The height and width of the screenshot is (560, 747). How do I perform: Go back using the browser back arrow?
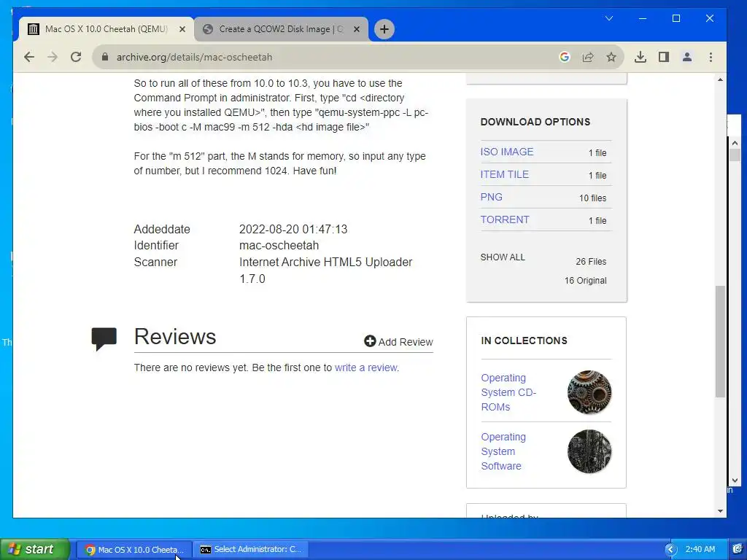pyautogui.click(x=29, y=57)
